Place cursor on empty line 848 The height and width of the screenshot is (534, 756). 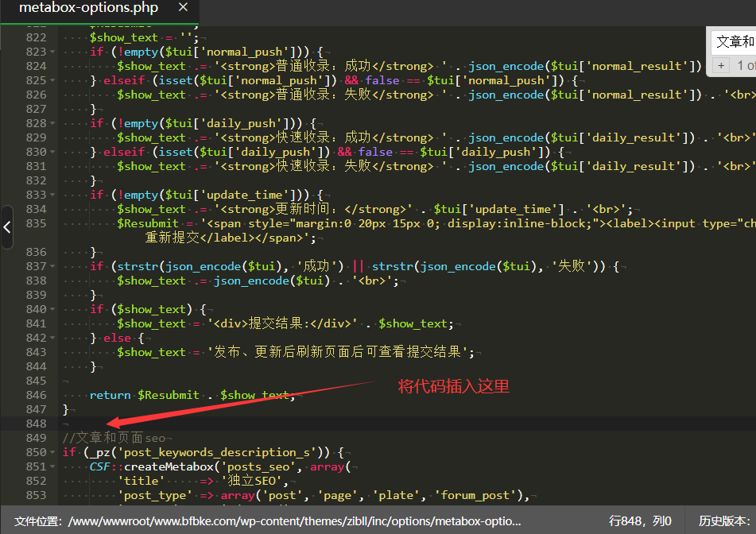pos(238,424)
